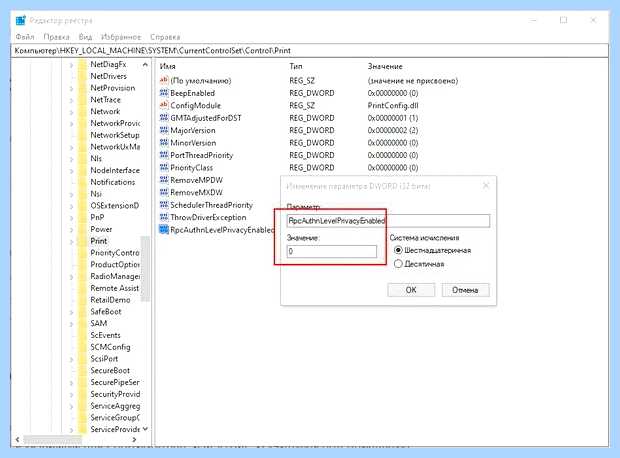This screenshot has height=458, width=620.
Task: Click the Network folder icon in tree
Action: pyautogui.click(x=82, y=112)
